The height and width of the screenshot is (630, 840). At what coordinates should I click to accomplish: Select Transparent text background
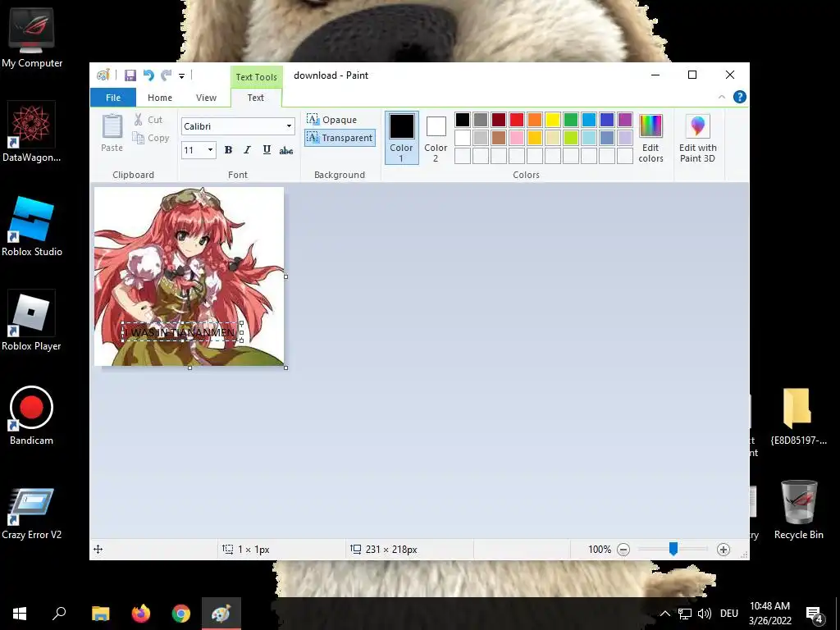tap(340, 138)
